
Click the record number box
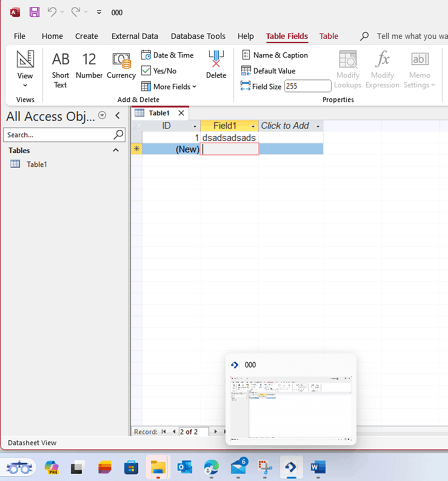pos(193,432)
